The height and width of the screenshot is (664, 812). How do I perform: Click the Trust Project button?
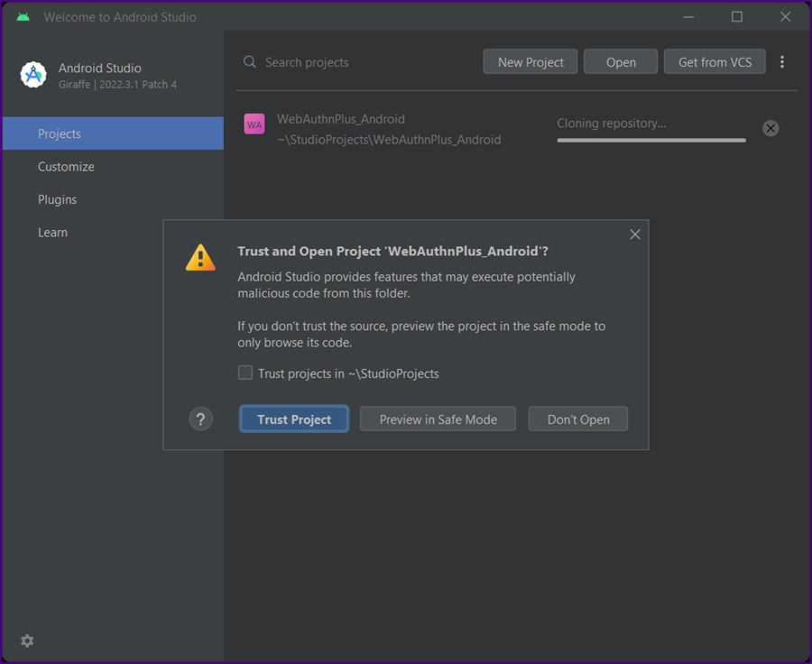tap(294, 419)
